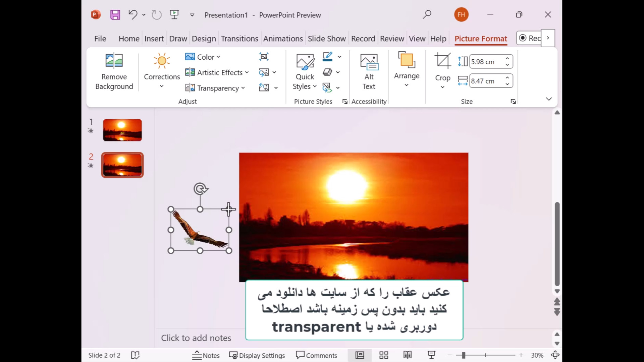644x362 pixels.
Task: Toggle the Notes pane button
Action: point(206,355)
